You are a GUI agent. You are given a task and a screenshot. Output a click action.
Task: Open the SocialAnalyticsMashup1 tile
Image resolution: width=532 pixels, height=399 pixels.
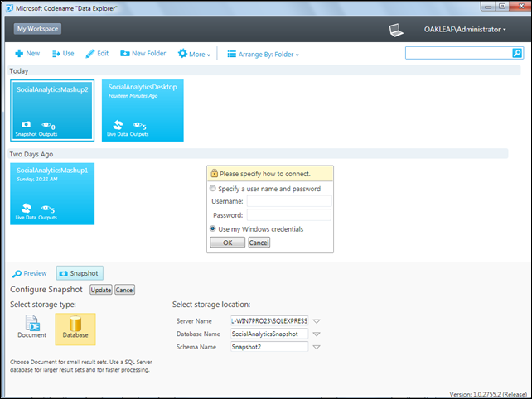click(52, 194)
